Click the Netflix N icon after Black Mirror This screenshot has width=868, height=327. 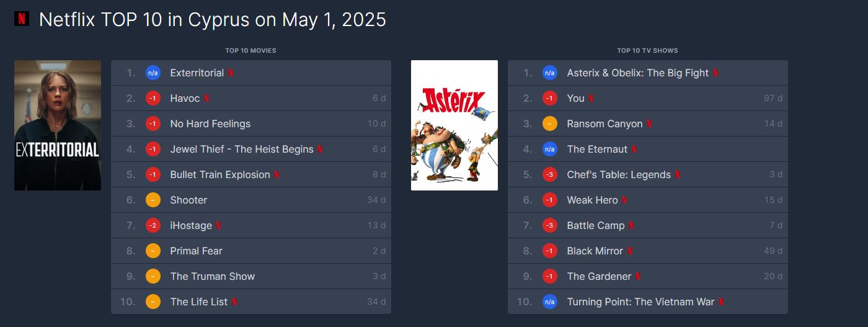pyautogui.click(x=630, y=251)
